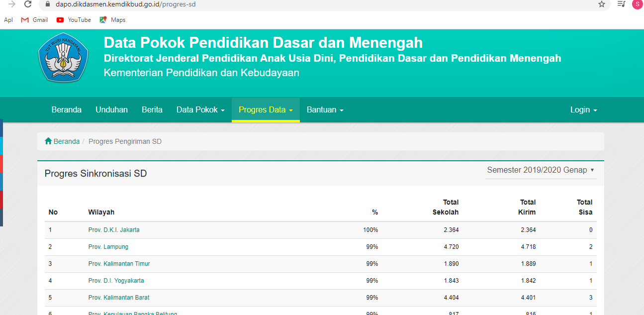Open the Bantuan dropdown
Screen dimensions: 644x315
pos(325,109)
